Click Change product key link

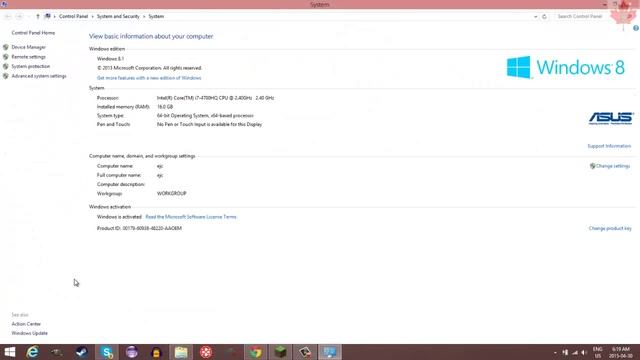pos(610,228)
